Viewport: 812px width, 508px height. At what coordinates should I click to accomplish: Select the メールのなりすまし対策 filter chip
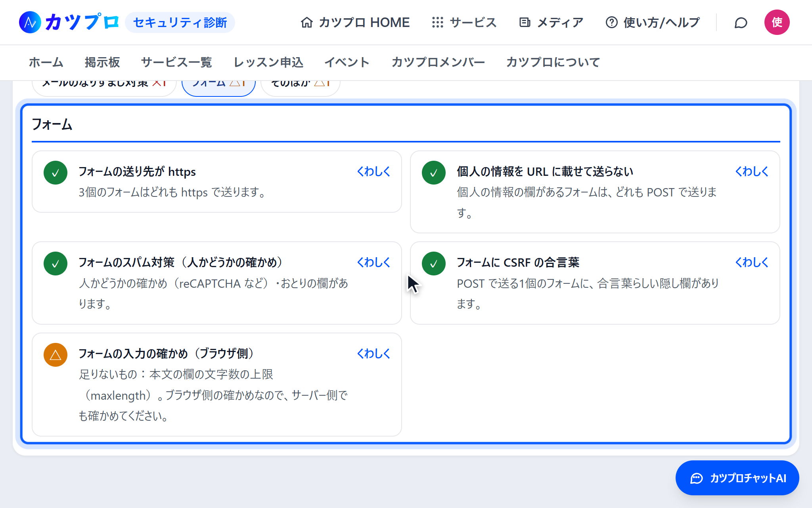[104, 88]
